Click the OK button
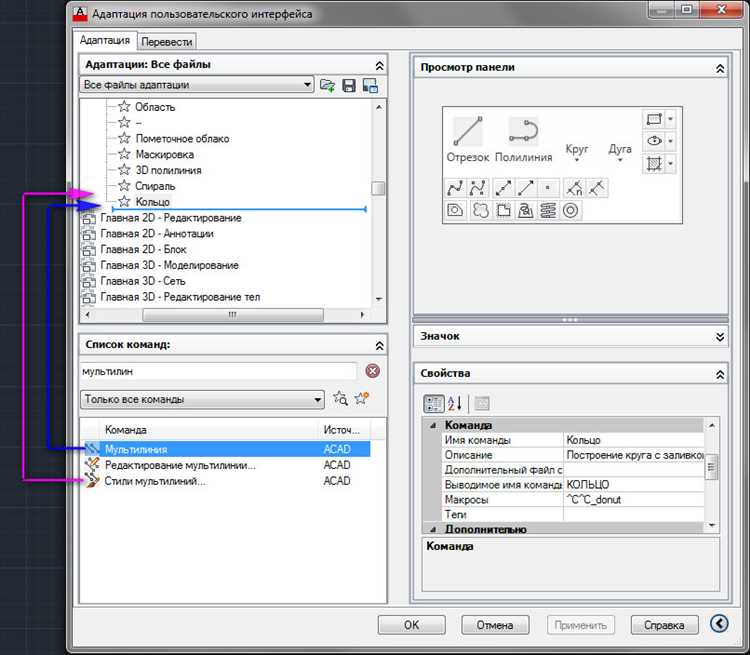This screenshot has width=750, height=655. point(411,625)
